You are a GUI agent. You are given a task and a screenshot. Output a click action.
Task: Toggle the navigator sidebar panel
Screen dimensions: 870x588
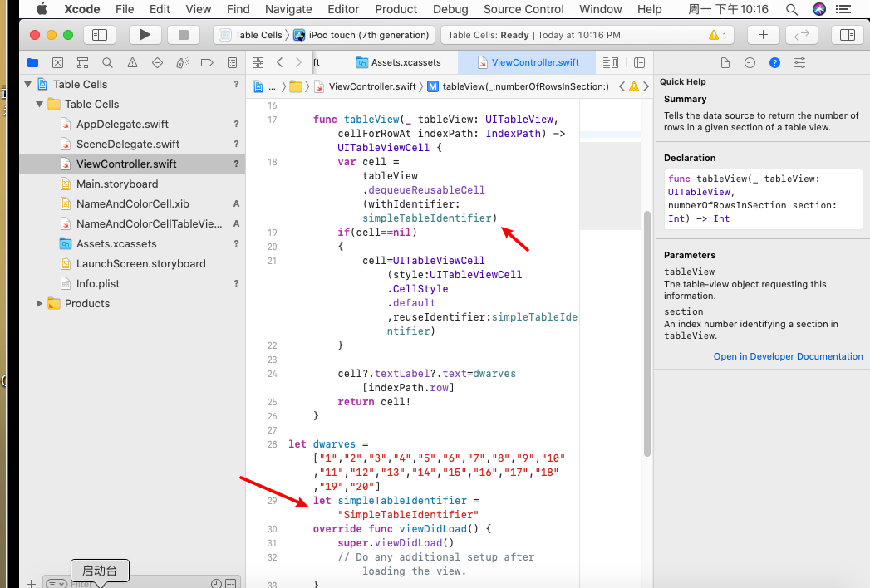tap(100, 35)
